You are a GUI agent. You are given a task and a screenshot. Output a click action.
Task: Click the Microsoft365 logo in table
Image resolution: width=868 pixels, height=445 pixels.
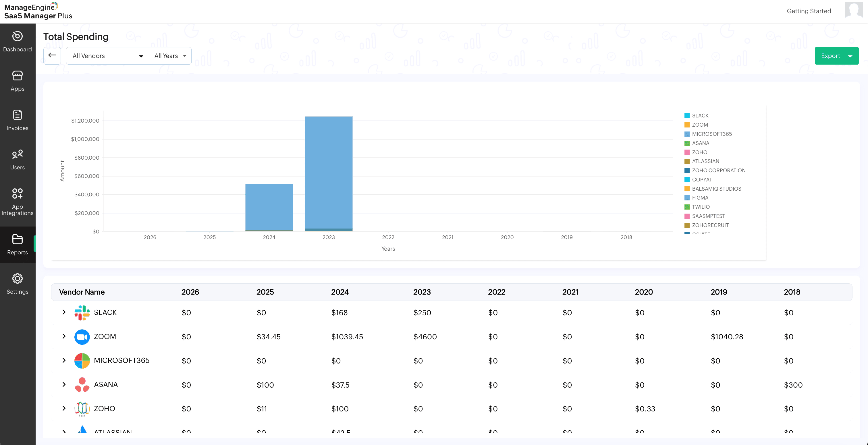82,361
